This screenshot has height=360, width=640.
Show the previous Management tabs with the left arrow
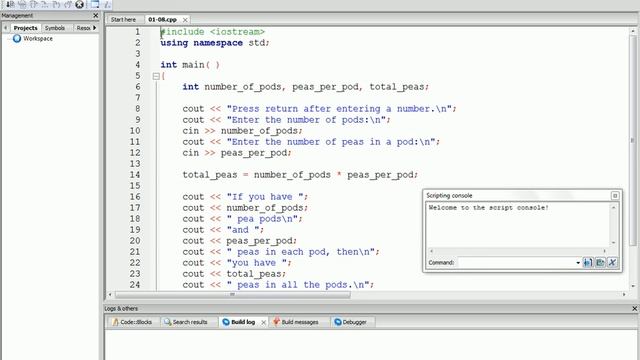tap(6, 28)
